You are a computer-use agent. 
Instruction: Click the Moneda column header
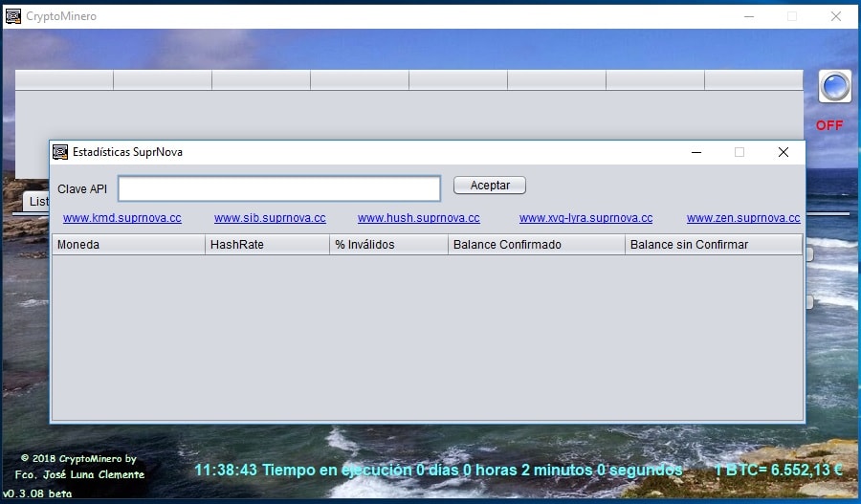128,244
